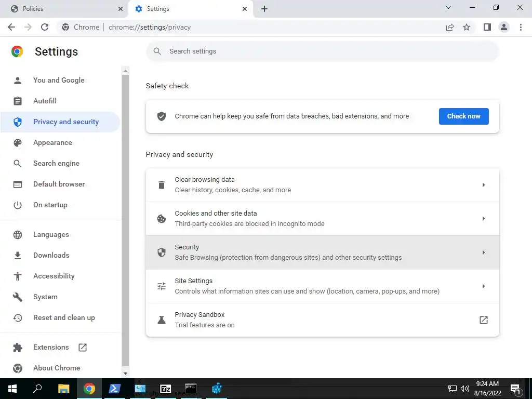Expand Cookies and other site data arrow
This screenshot has width=532, height=399.
[x=484, y=219]
